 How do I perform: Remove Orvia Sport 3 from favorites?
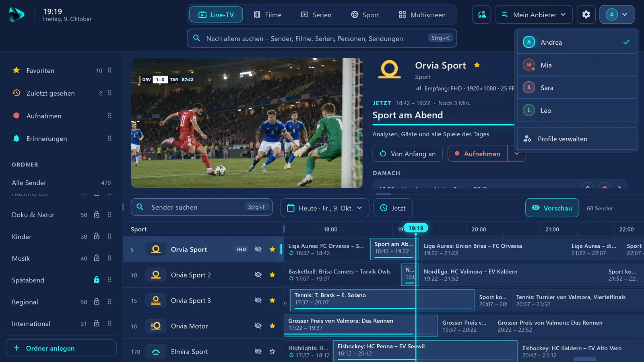[x=272, y=300]
